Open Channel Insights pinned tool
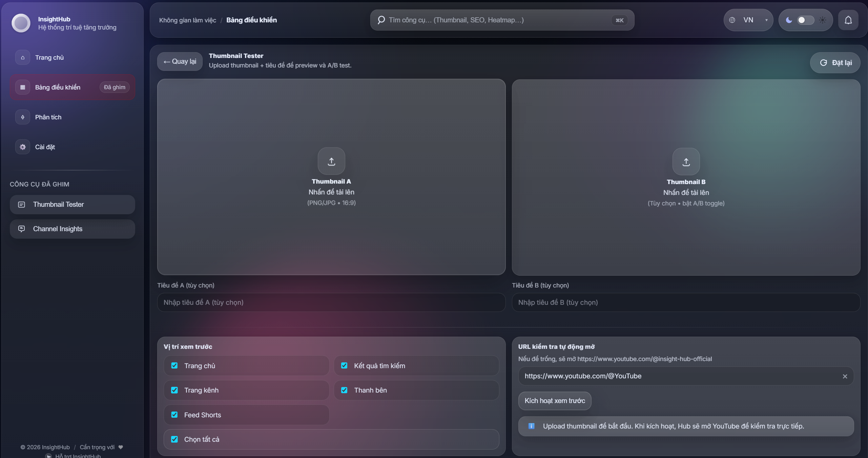This screenshot has height=458, width=868. click(73, 229)
